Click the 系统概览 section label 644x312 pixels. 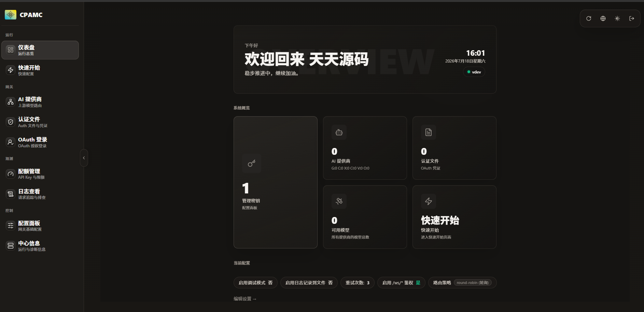[242, 108]
